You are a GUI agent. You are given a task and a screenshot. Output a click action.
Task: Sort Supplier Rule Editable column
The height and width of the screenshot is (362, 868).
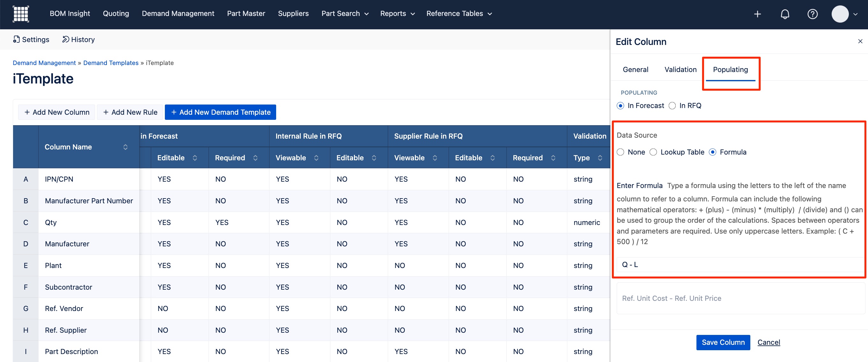492,158
